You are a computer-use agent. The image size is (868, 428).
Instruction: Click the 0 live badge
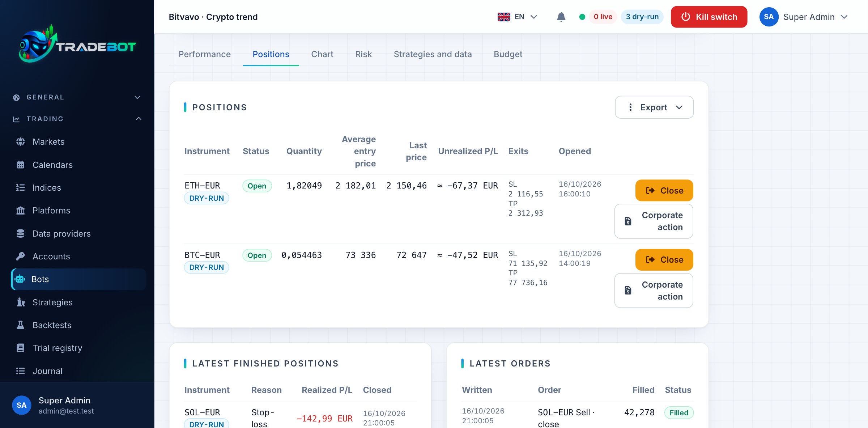603,17
